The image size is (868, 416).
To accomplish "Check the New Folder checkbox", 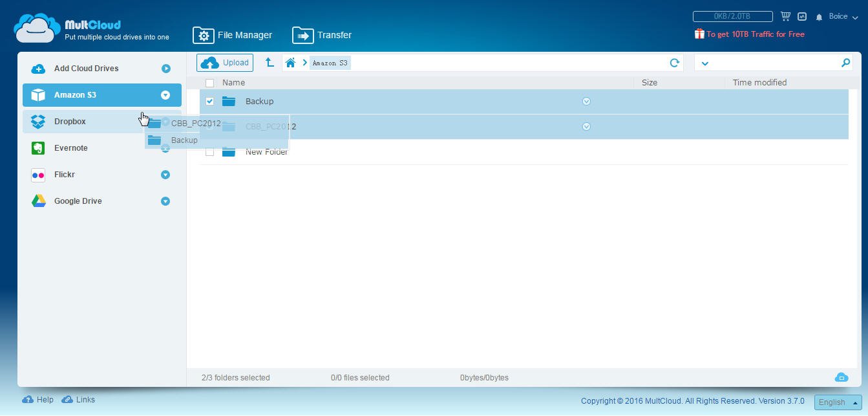I will pos(209,152).
